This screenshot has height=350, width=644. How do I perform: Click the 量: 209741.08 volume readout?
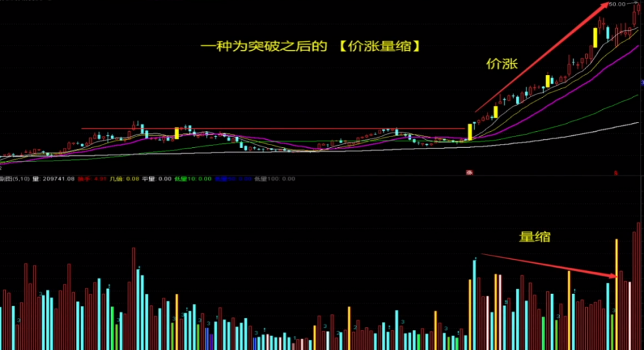(x=53, y=179)
